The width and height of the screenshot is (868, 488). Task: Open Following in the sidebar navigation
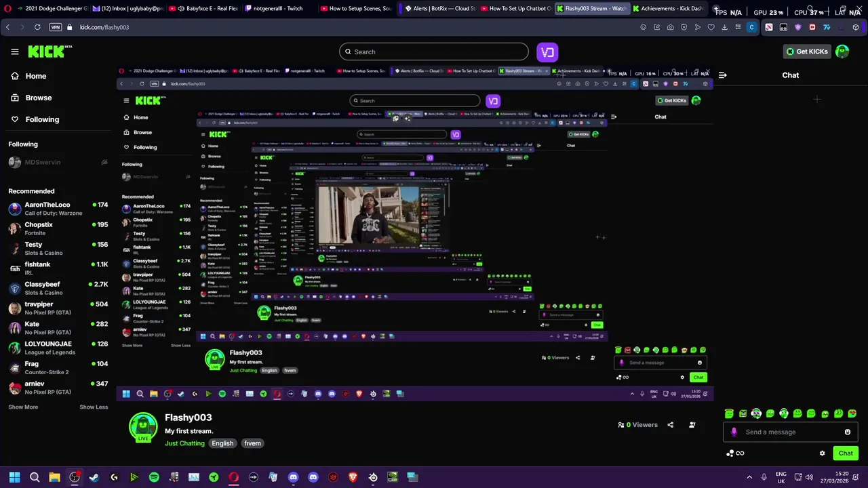[35, 119]
